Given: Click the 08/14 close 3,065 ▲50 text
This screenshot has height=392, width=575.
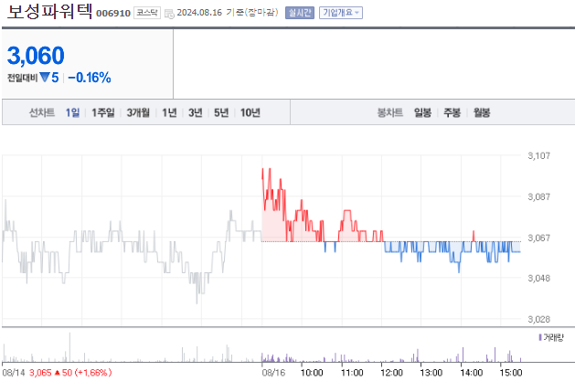Looking at the screenshot, I should point(70,373).
